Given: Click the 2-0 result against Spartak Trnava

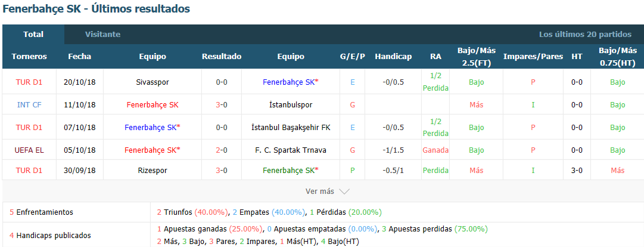Looking at the screenshot, I should [222, 150].
